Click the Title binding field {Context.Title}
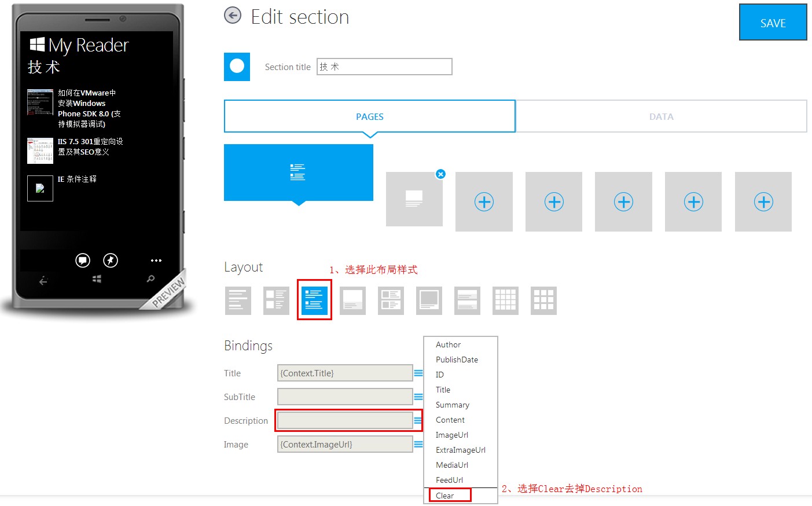The height and width of the screenshot is (506, 812). tap(345, 373)
